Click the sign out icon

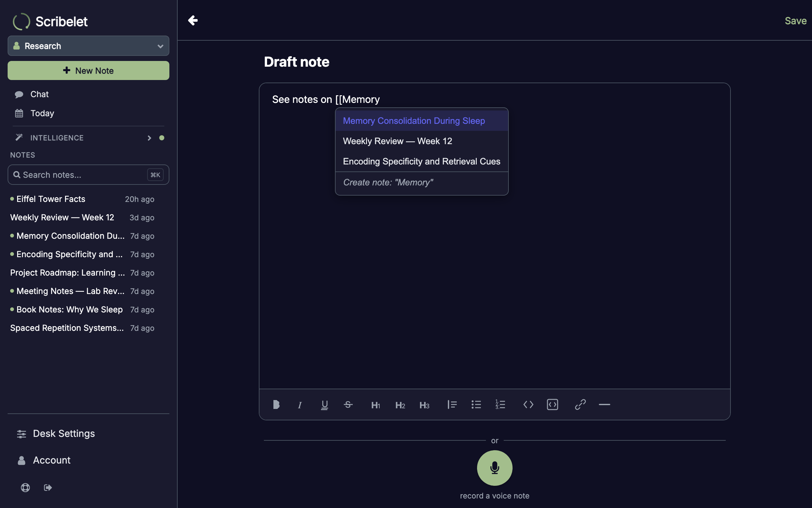[48, 487]
